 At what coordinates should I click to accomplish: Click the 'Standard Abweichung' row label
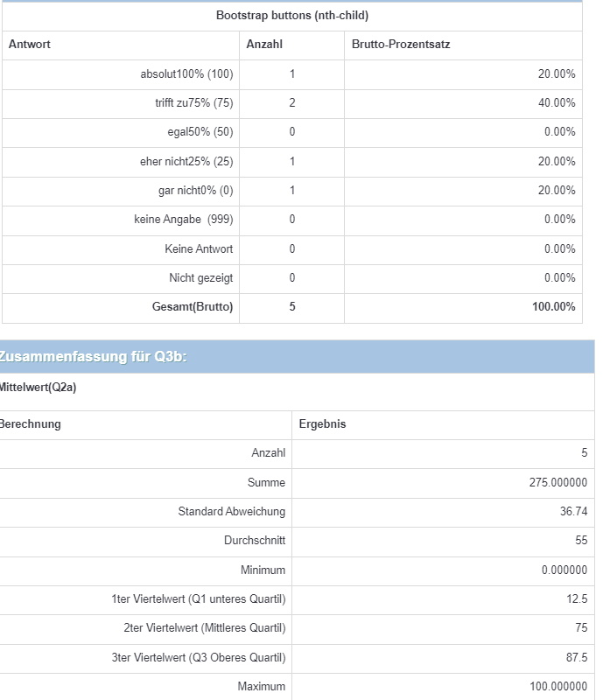click(x=231, y=512)
